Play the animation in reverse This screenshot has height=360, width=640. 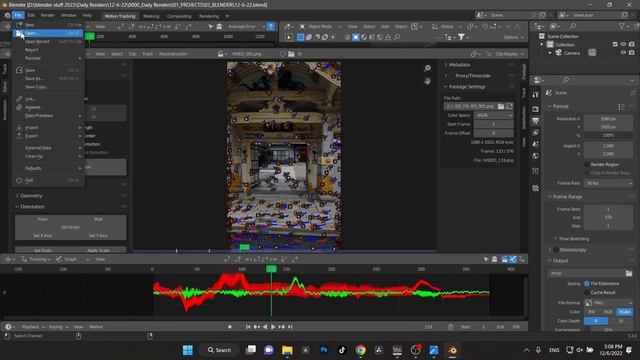pyautogui.click(x=265, y=327)
